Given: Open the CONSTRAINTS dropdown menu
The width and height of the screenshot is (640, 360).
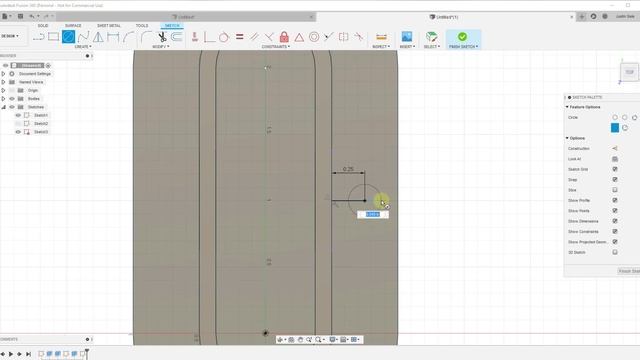Looking at the screenshot, I should click(x=276, y=47).
